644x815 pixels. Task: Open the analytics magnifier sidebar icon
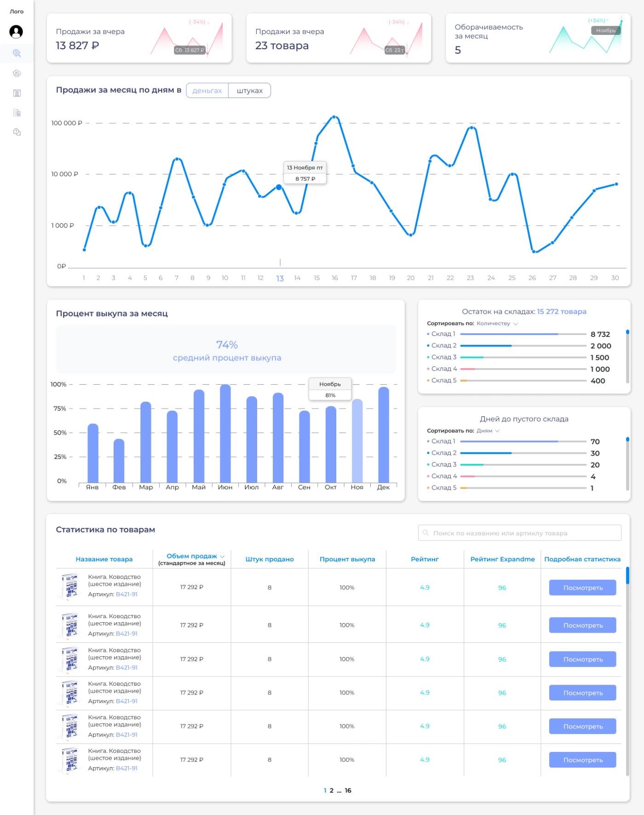pyautogui.click(x=17, y=53)
